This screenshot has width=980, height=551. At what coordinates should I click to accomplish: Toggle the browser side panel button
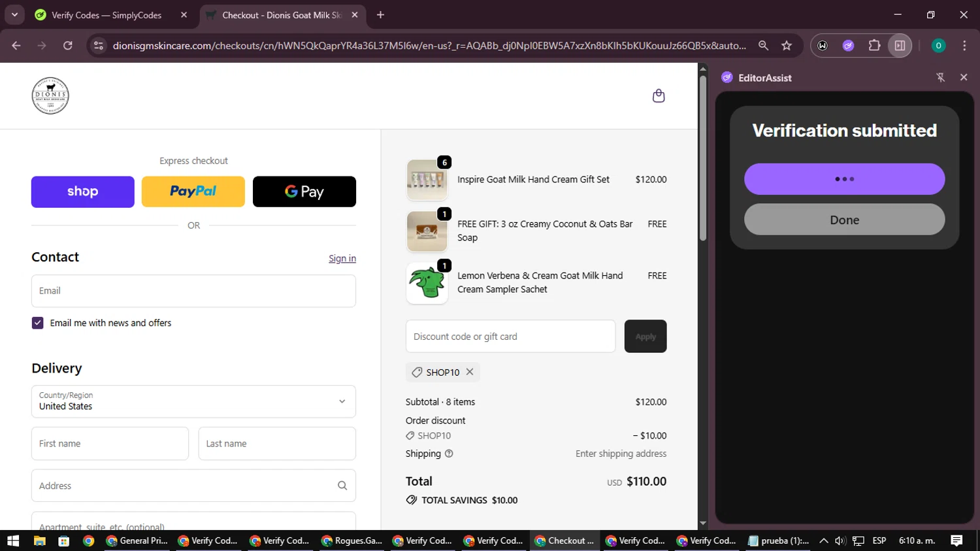click(900, 45)
